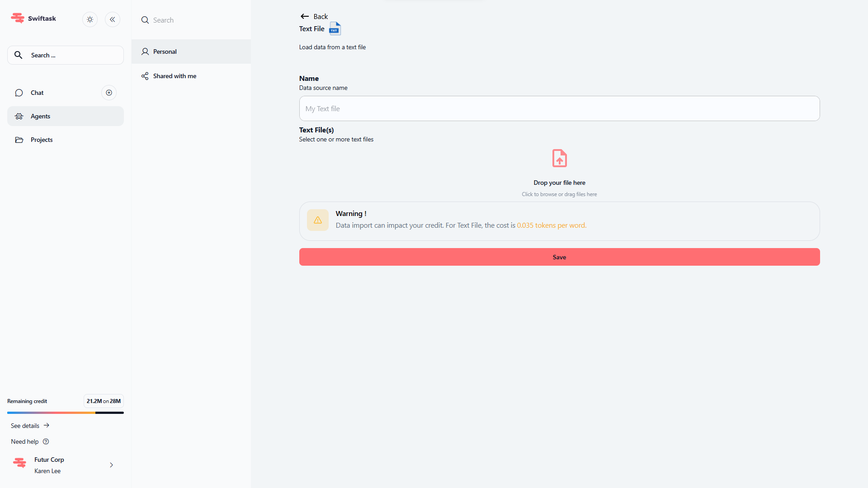Click the file upload icon
This screenshot has width=868, height=488.
559,159
